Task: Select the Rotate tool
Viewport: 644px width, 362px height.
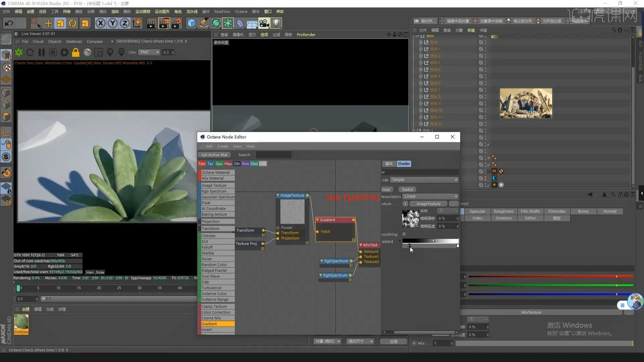Action: click(72, 23)
